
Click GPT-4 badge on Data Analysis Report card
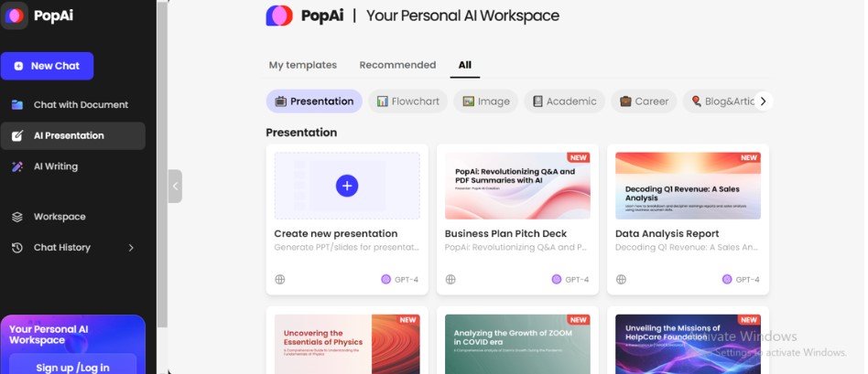[741, 280]
